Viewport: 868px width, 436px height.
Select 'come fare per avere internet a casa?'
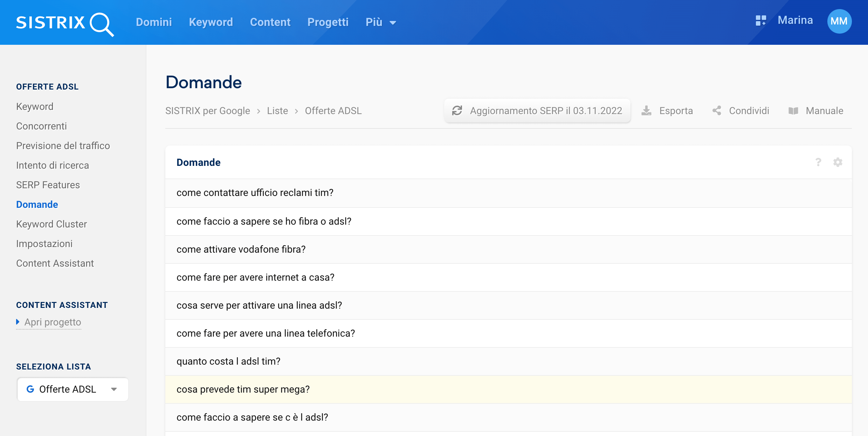click(x=509, y=277)
